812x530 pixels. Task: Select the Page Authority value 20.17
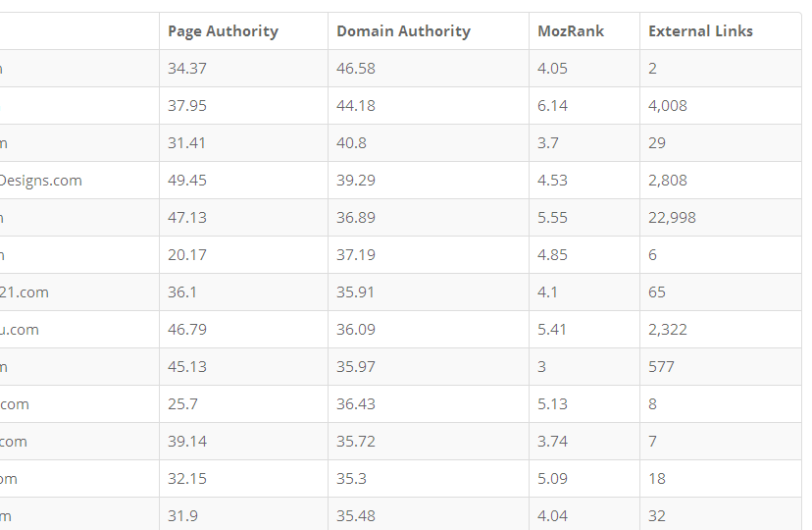tap(187, 255)
